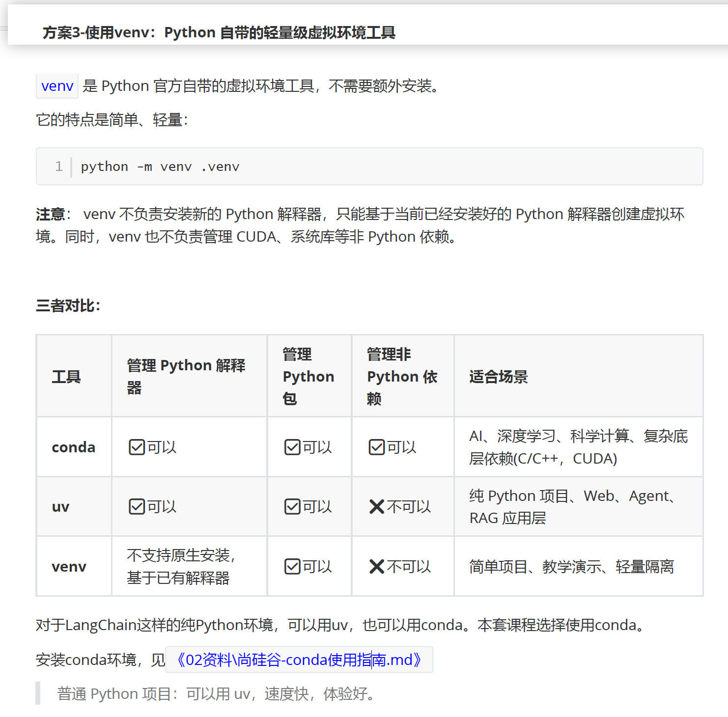Click the code line python -m venv .venv
The width and height of the screenshot is (728, 717).
pos(160,166)
